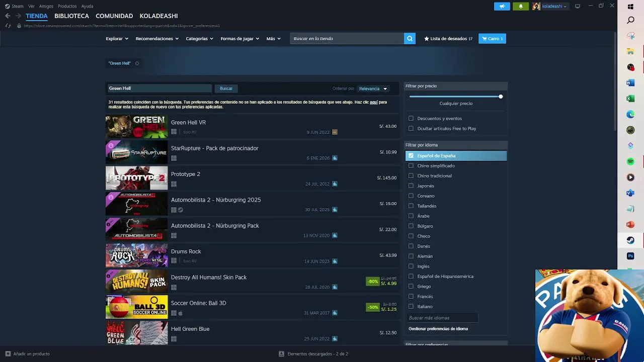The height and width of the screenshot is (362, 644).
Task: Open the Productos menu
Action: (x=67, y=6)
